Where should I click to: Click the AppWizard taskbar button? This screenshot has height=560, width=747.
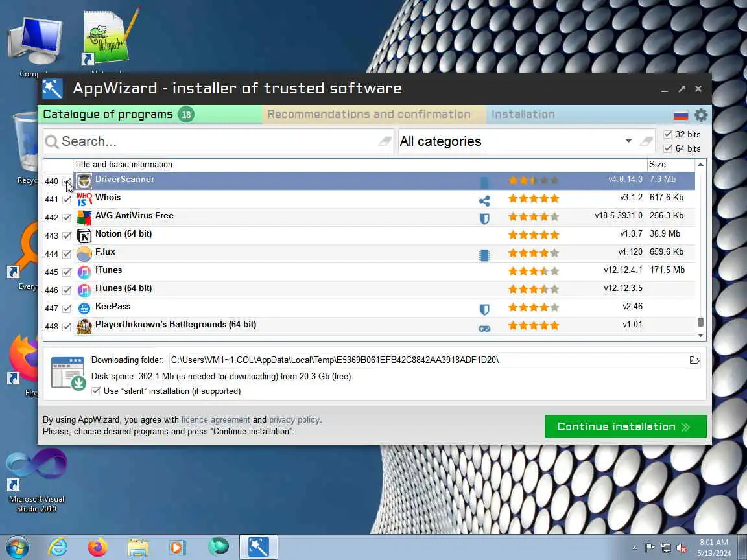(258, 547)
